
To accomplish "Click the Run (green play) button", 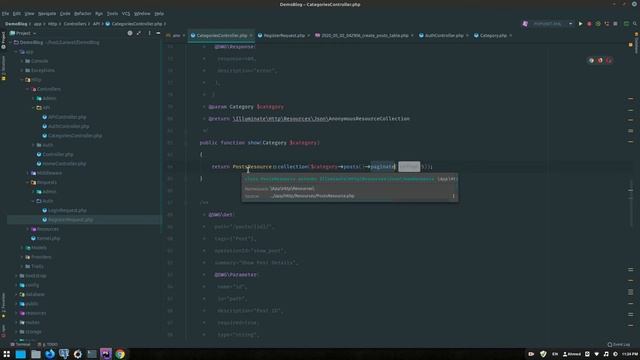I will click(x=580, y=24).
